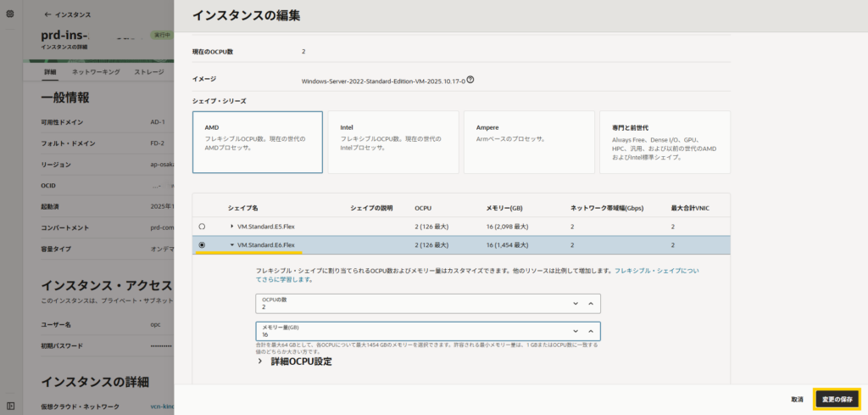Expand the VM.Standard.E5.Flex row triangle

tap(232, 227)
